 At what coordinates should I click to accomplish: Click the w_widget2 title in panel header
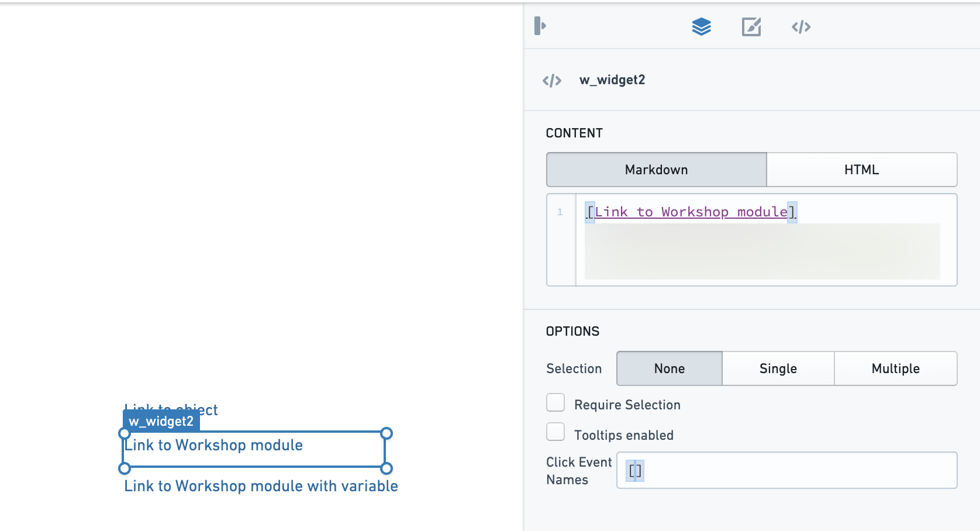click(x=612, y=80)
